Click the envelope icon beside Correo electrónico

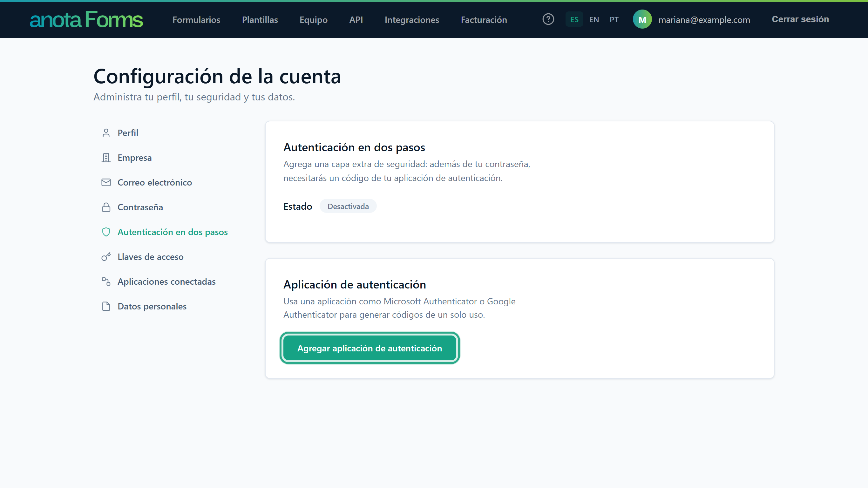(x=106, y=182)
